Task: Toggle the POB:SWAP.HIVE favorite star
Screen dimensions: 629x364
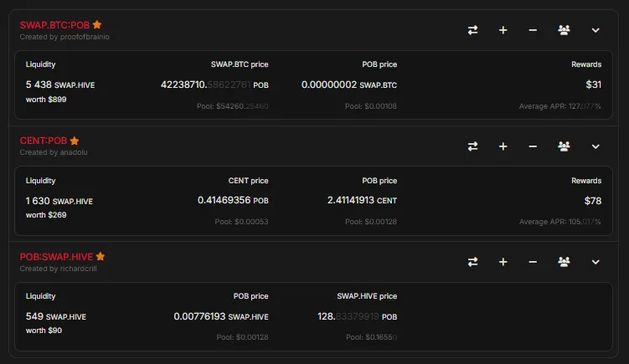Action: (101, 256)
